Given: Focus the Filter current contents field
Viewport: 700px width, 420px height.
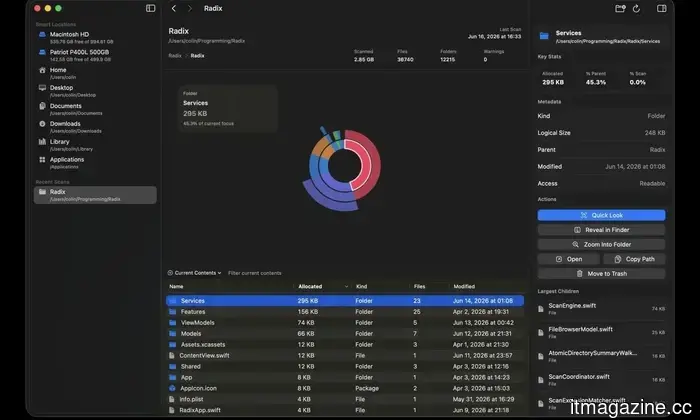Looking at the screenshot, I should (255, 273).
